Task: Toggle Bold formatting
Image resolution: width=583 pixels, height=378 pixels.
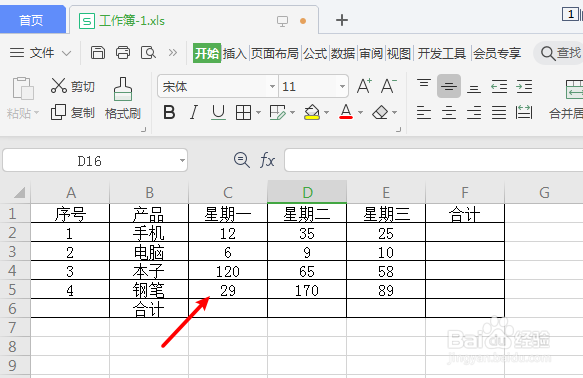Action: click(x=169, y=112)
